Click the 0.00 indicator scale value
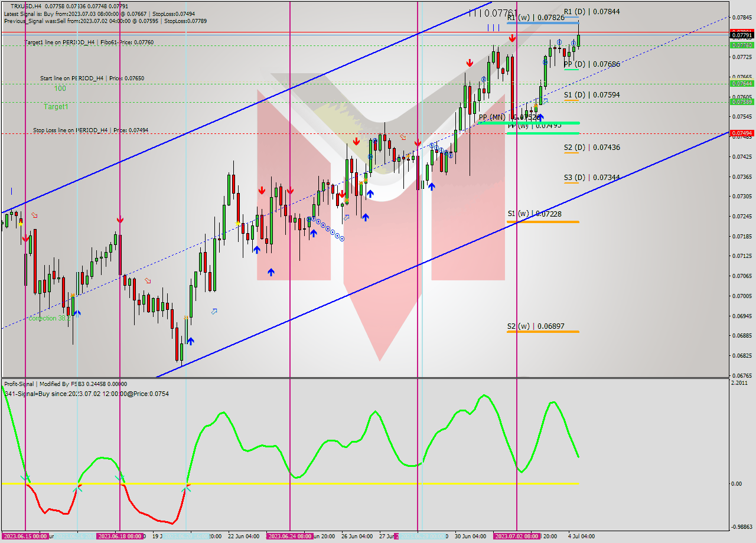 coord(737,483)
